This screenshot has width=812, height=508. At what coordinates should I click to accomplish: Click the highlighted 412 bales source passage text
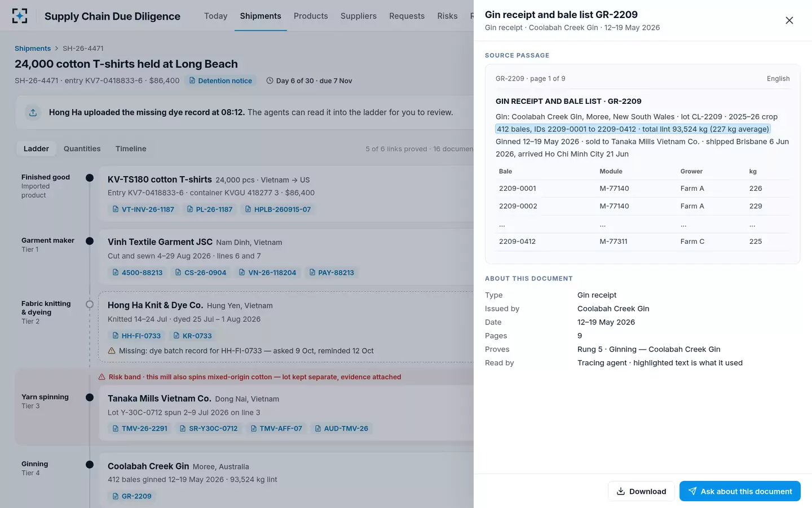[633, 129]
